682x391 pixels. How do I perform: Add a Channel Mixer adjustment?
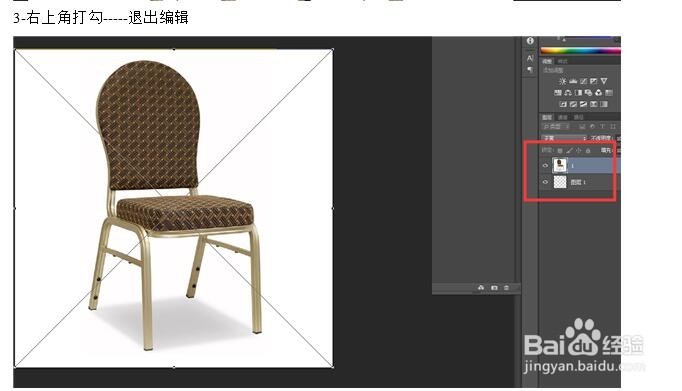pyautogui.click(x=598, y=93)
